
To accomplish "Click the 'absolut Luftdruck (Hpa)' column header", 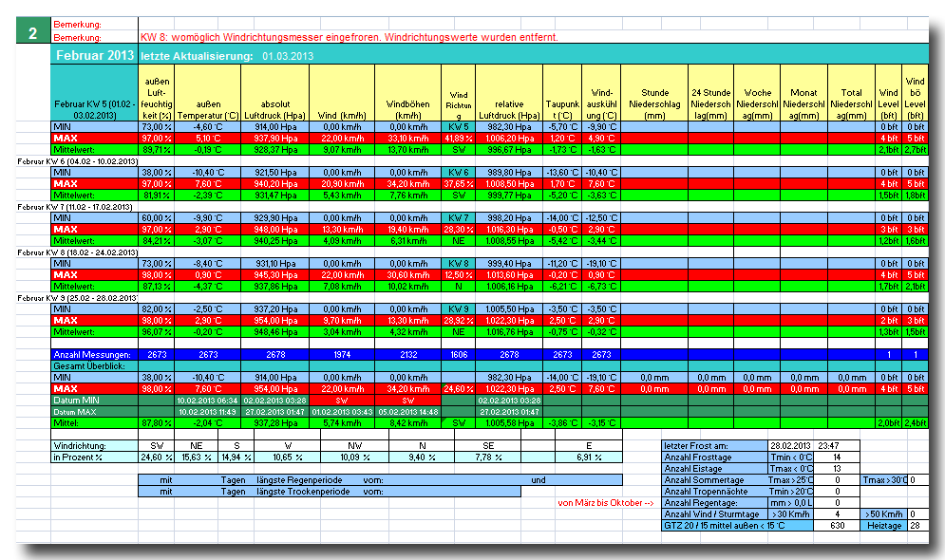I will click(274, 93).
